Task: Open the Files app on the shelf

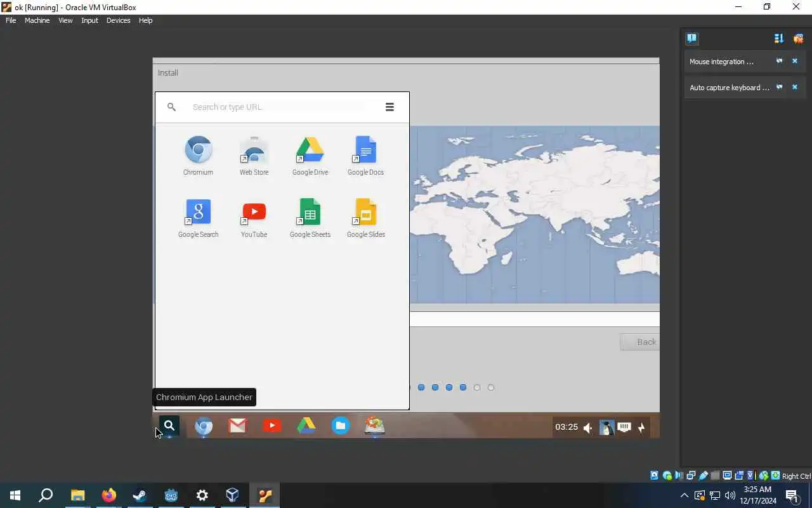Action: [x=341, y=425]
